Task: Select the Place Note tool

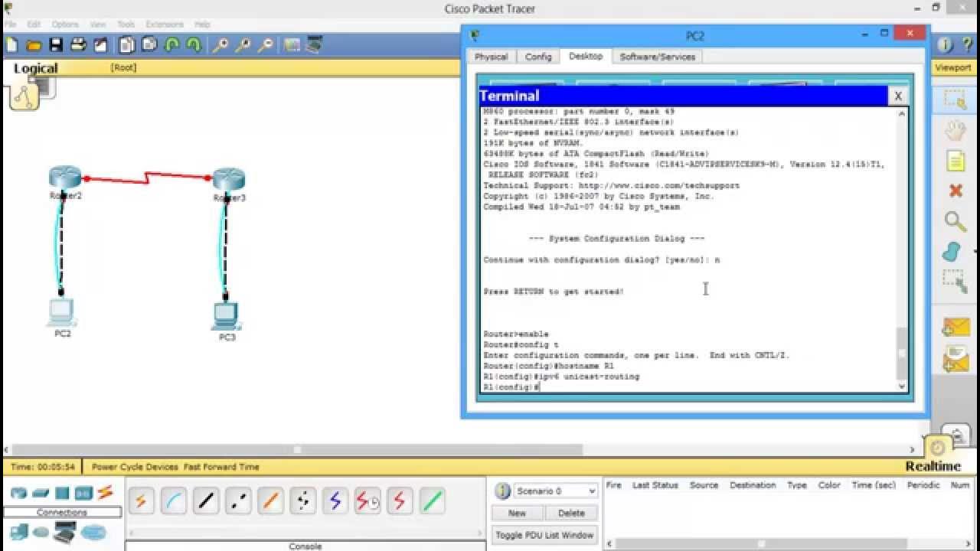Action: tap(955, 161)
